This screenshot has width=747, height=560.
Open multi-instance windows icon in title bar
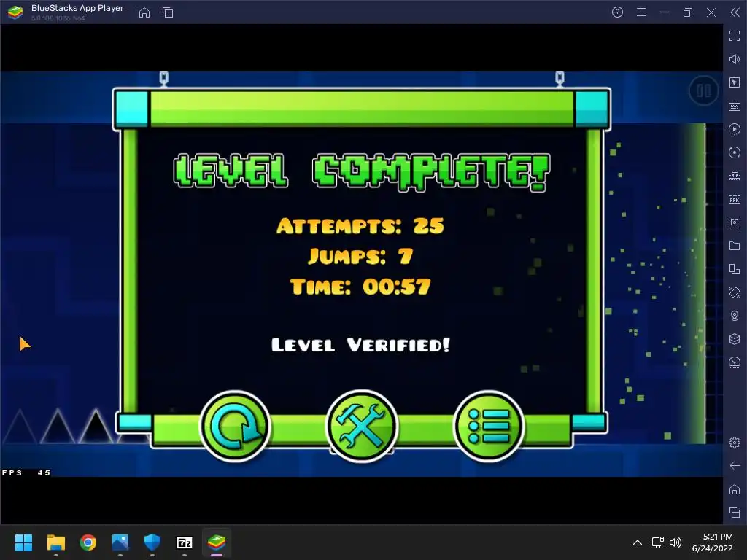click(x=168, y=12)
